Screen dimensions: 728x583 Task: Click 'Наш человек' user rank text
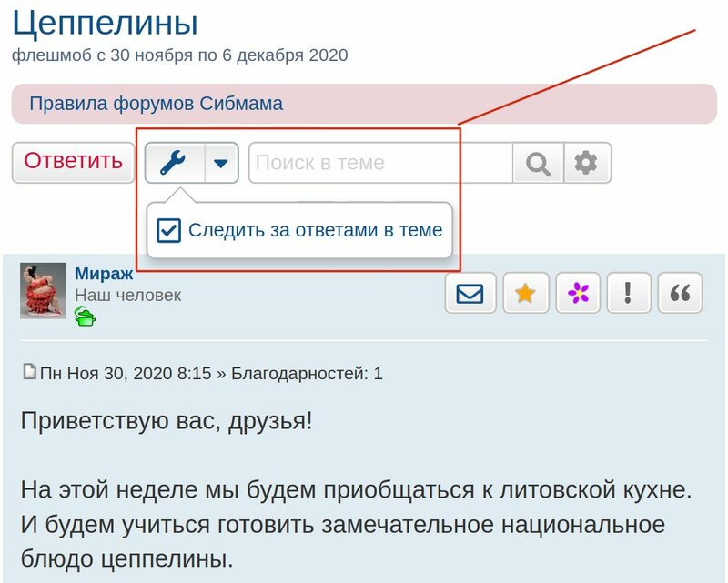pos(128,296)
